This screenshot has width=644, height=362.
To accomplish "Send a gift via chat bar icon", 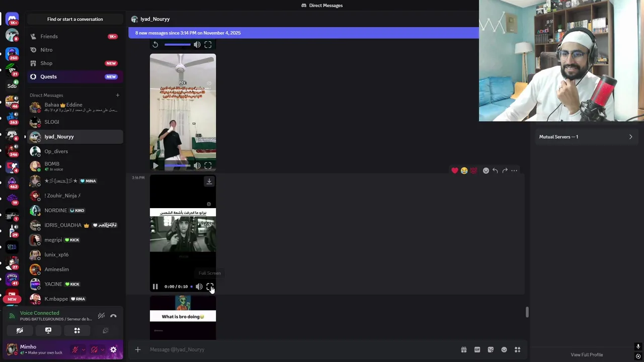I will click(464, 349).
